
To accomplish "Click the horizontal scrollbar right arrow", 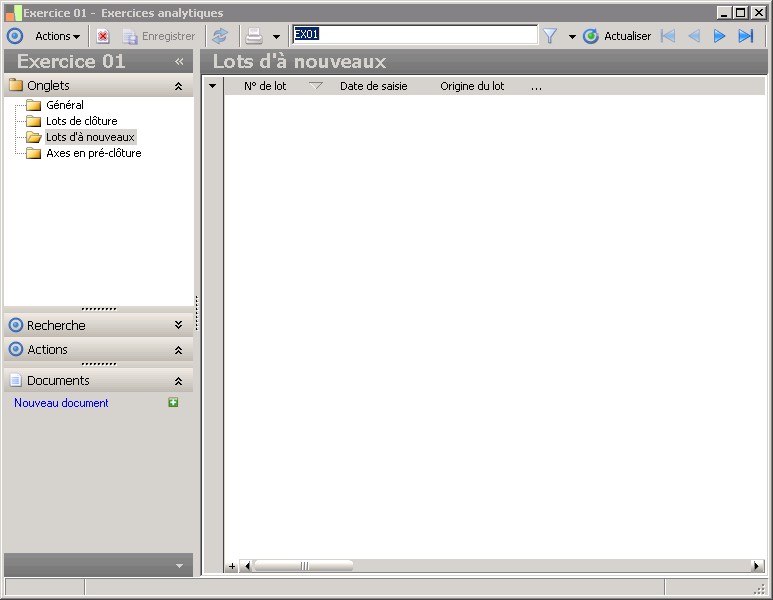I will click(757, 566).
